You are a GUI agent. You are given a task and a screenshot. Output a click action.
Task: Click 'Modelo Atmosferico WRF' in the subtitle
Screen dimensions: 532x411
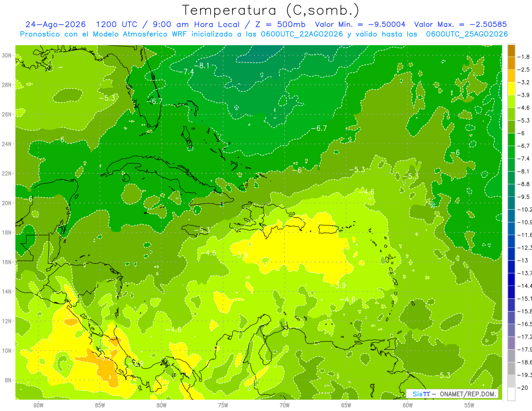point(134,34)
